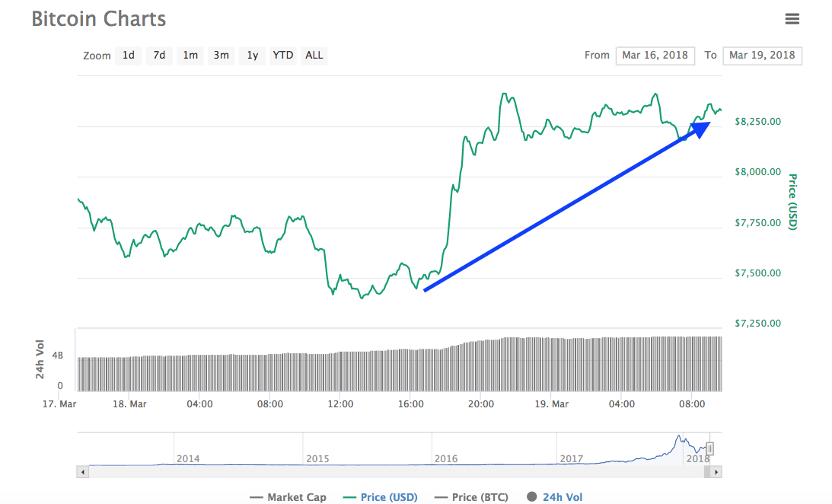Show ALL historical data range
This screenshot has width=832, height=504.
(314, 55)
